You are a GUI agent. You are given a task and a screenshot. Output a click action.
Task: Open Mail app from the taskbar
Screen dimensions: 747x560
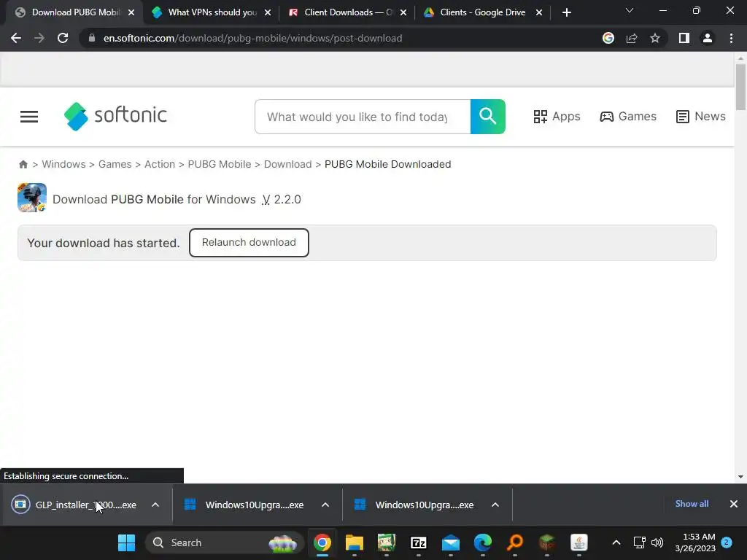click(451, 542)
